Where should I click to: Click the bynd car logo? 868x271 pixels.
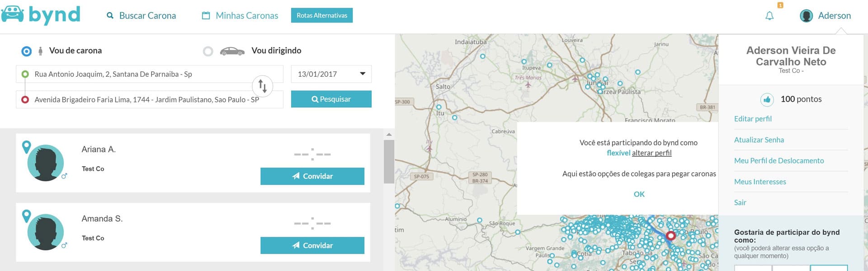click(x=13, y=14)
